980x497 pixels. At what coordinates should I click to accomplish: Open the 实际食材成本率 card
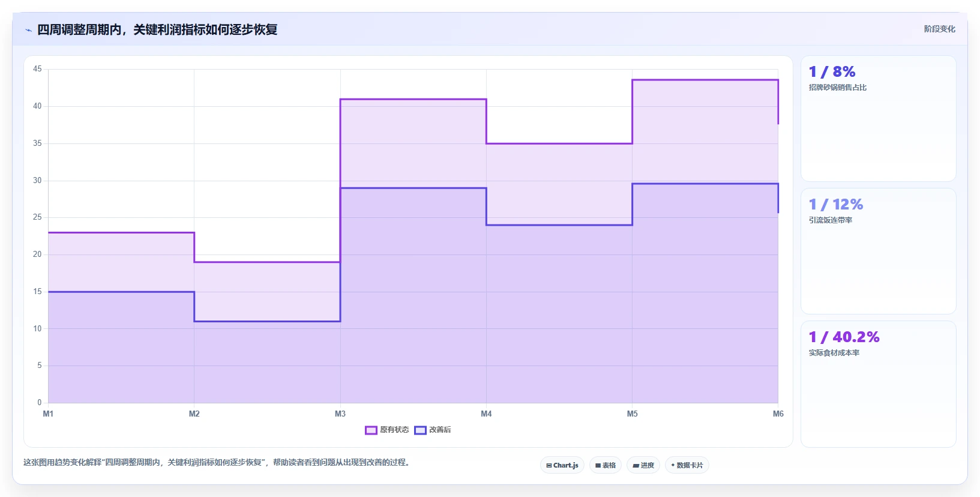879,384
